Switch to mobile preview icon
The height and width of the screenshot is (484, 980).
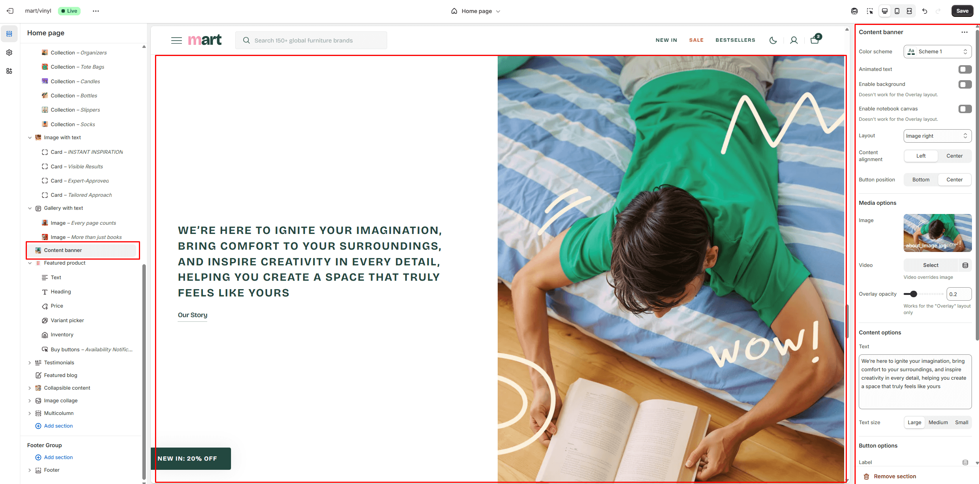tap(897, 11)
